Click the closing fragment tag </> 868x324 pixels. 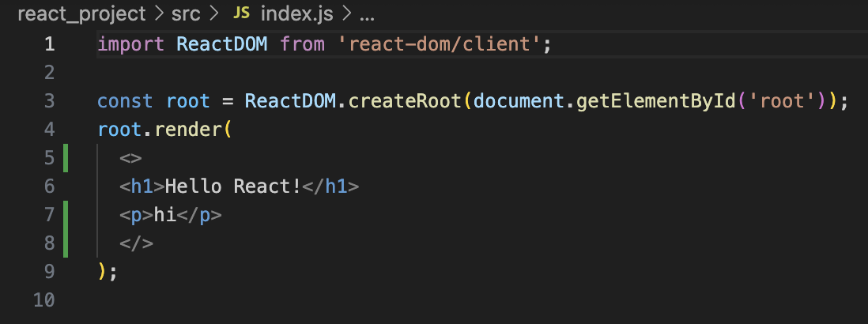(x=136, y=243)
